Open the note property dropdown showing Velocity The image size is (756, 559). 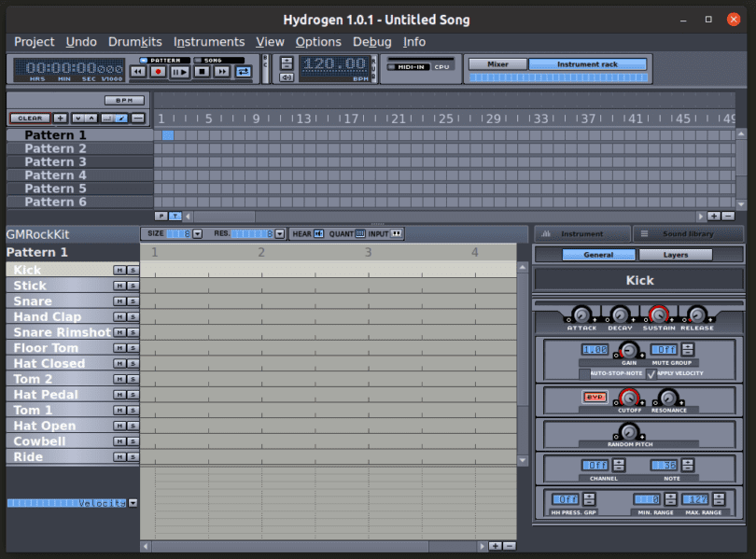pos(133,502)
